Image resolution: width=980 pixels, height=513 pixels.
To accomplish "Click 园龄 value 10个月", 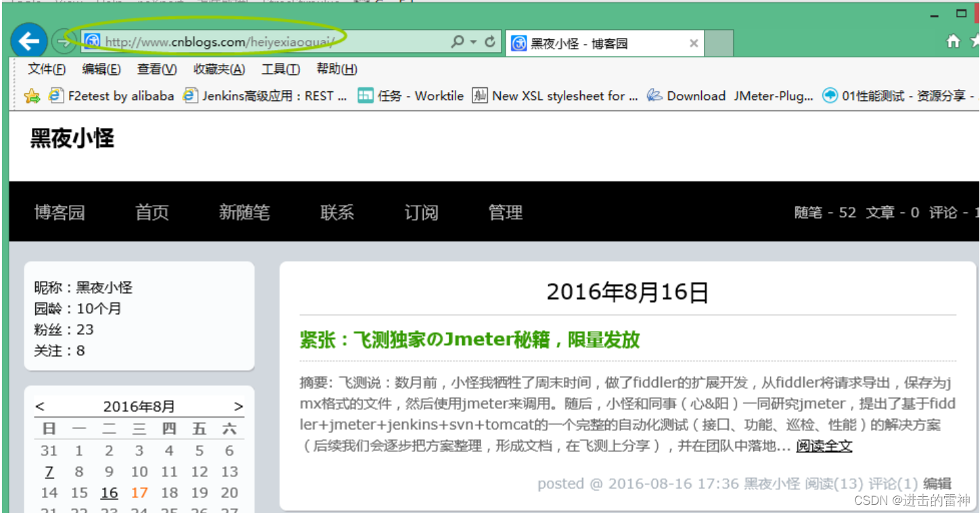I will [99, 309].
